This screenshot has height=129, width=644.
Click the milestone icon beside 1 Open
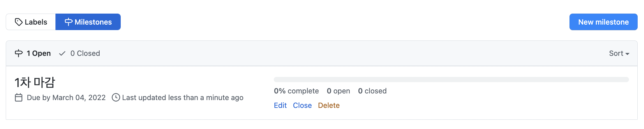click(x=19, y=53)
